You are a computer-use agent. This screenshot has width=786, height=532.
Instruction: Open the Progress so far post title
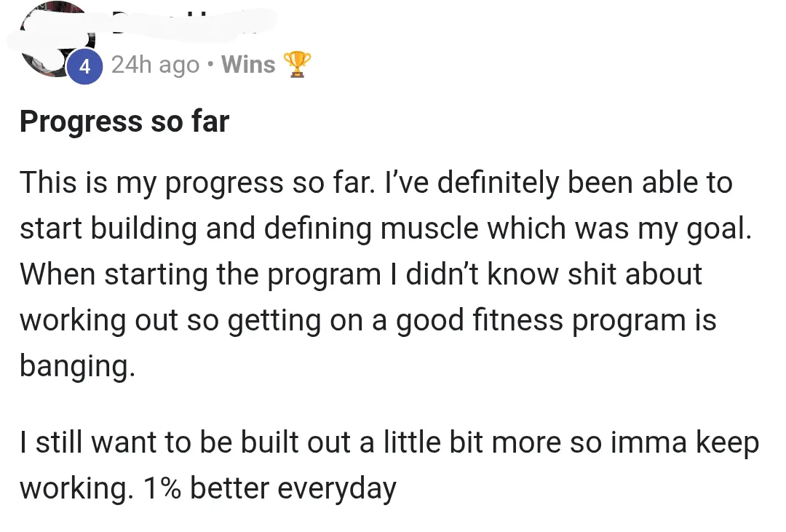point(124,122)
